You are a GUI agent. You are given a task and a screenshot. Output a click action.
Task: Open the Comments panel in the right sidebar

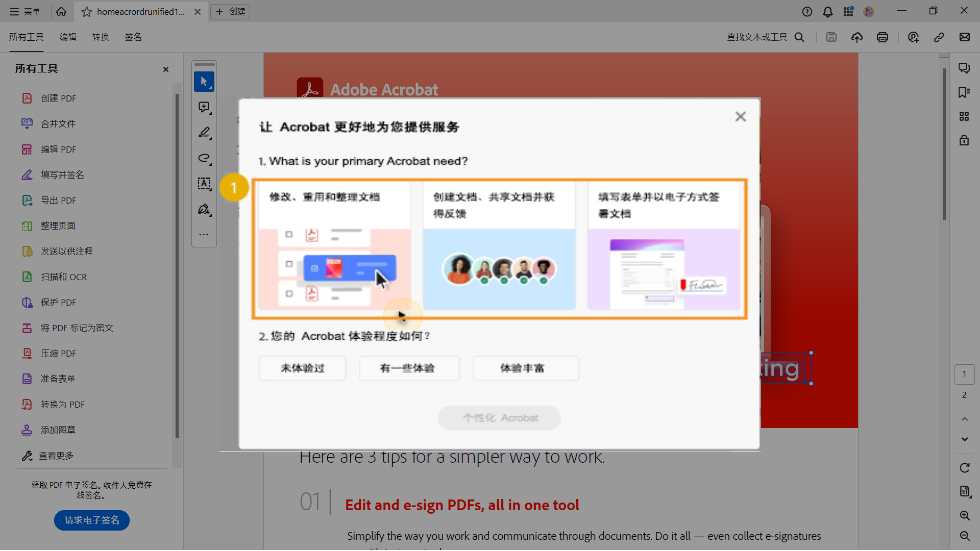point(964,67)
